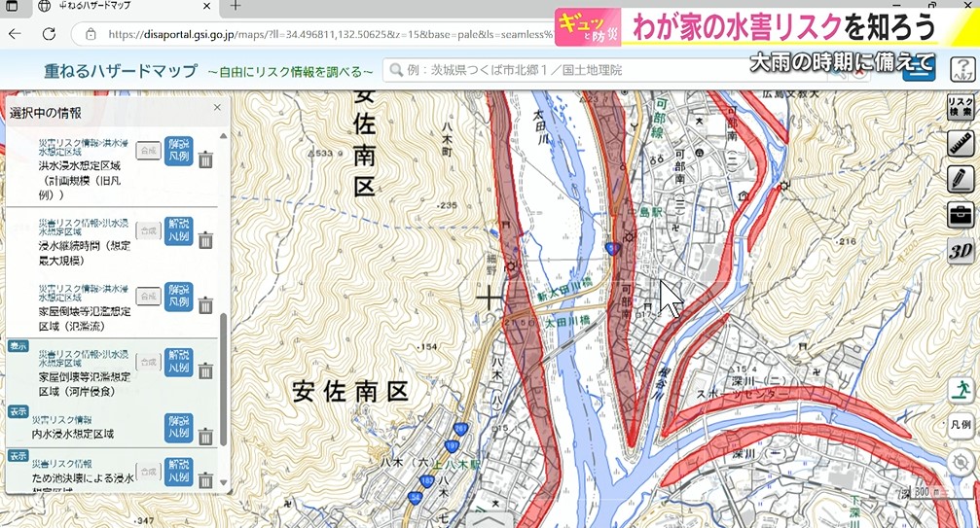
Task: Select the pencil drawing tool
Action: pyautogui.click(x=960, y=179)
